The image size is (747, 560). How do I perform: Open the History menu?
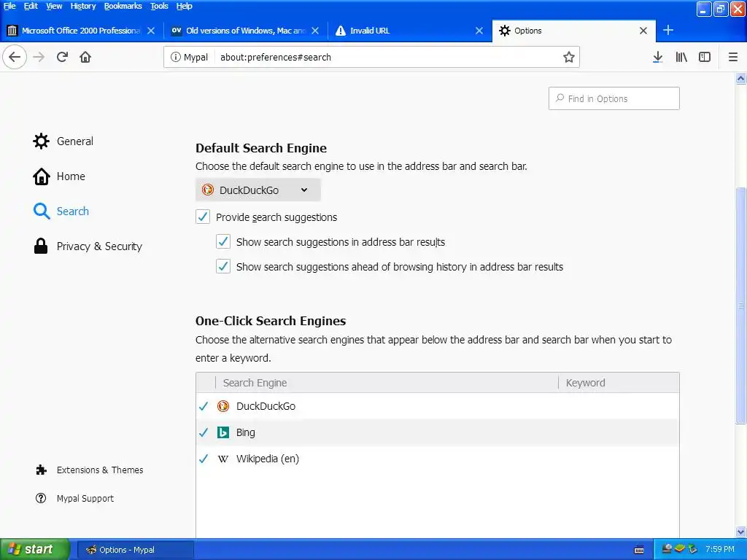tap(83, 6)
